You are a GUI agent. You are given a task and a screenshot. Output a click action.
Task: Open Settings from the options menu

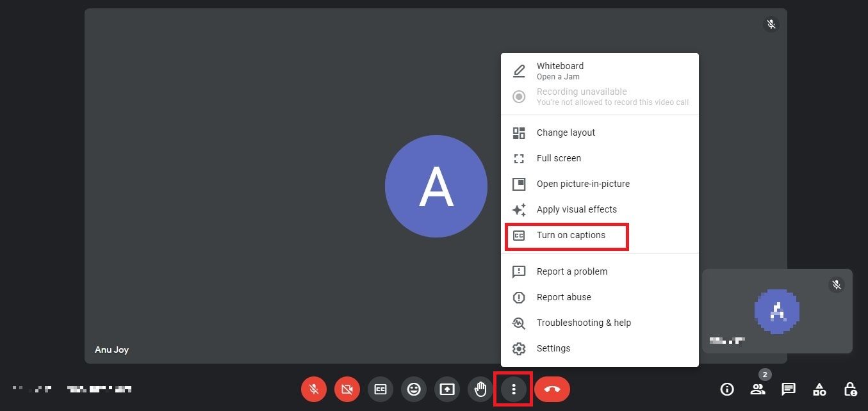point(553,348)
